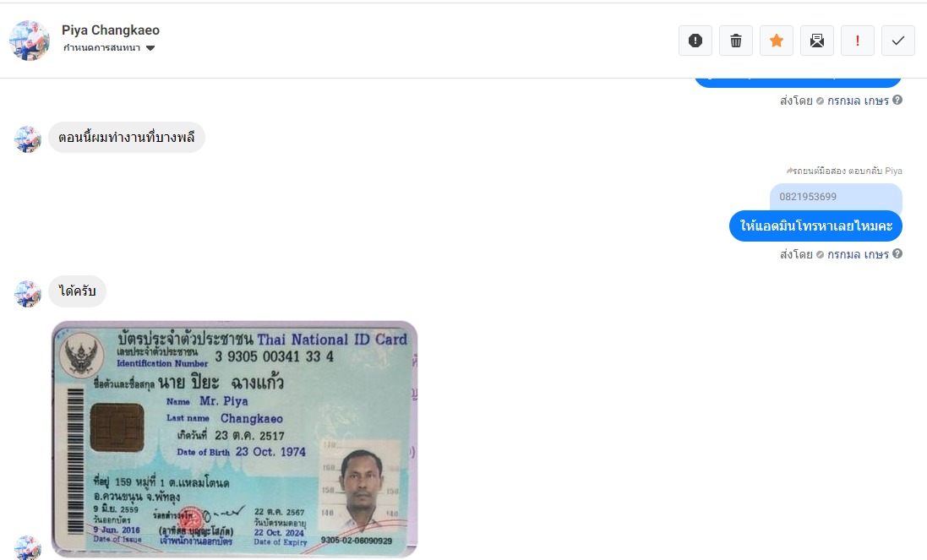Viewport: 927px width, 560px height.
Task: Mark conversation as spam with exclamation circle icon
Action: click(x=695, y=41)
